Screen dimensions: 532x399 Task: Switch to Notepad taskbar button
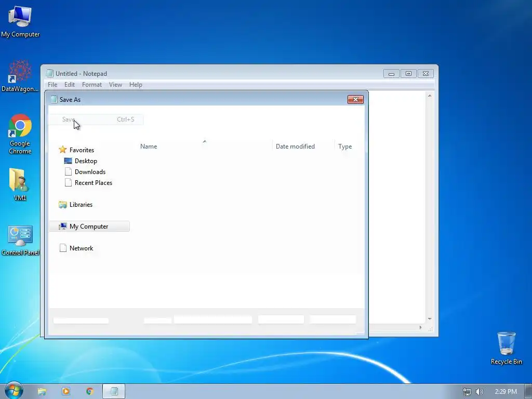[x=114, y=391]
